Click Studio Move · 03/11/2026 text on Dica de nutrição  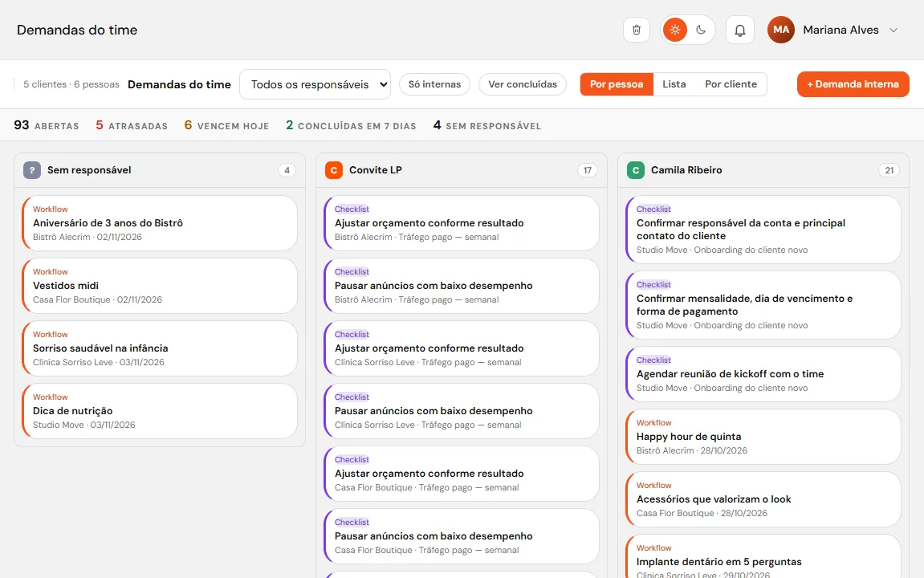83,425
